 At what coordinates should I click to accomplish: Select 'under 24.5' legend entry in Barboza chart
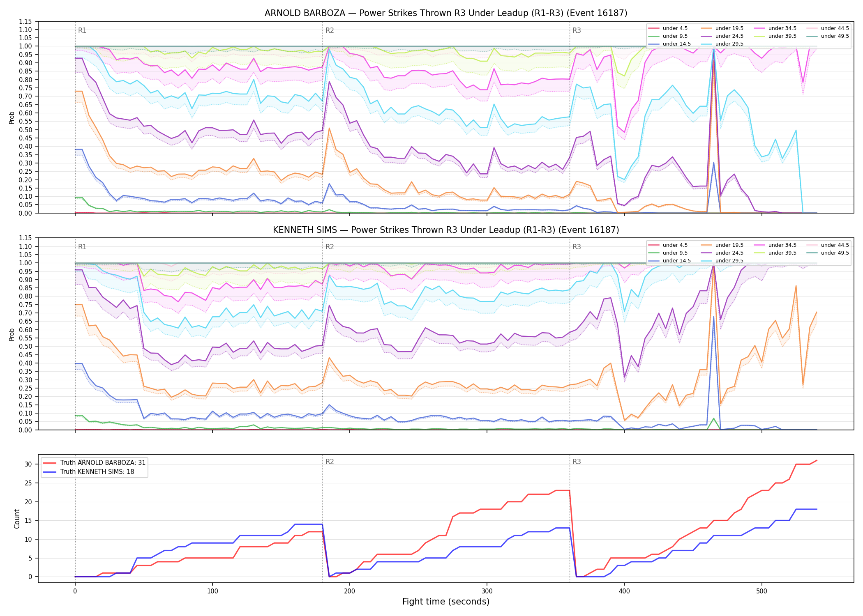coord(722,36)
